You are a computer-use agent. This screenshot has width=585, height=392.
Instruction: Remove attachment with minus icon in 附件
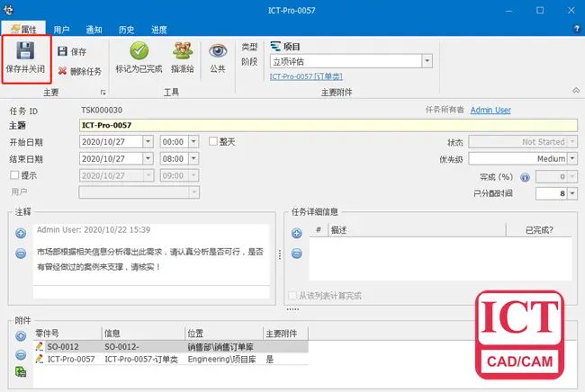pyautogui.click(x=21, y=354)
